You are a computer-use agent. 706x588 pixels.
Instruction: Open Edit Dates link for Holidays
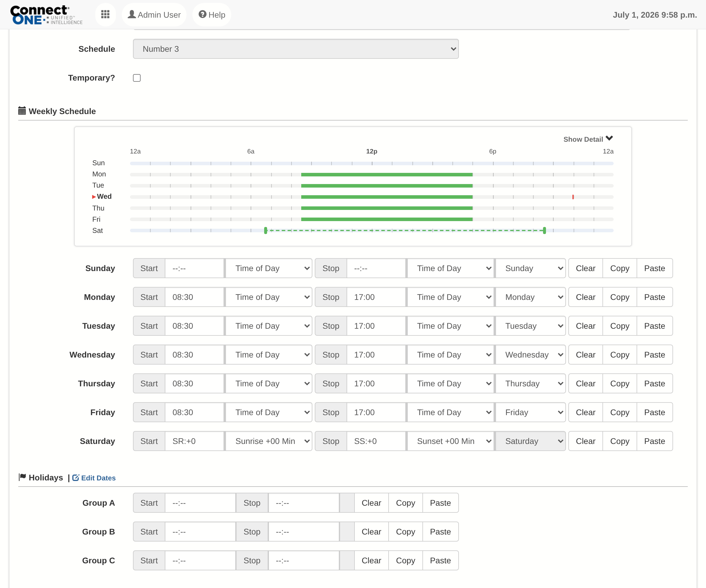point(94,478)
